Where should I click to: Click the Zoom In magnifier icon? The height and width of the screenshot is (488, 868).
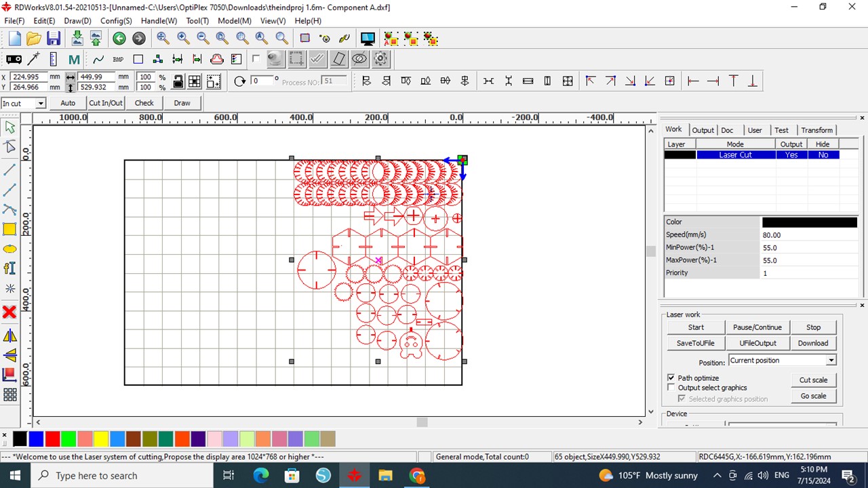(183, 39)
